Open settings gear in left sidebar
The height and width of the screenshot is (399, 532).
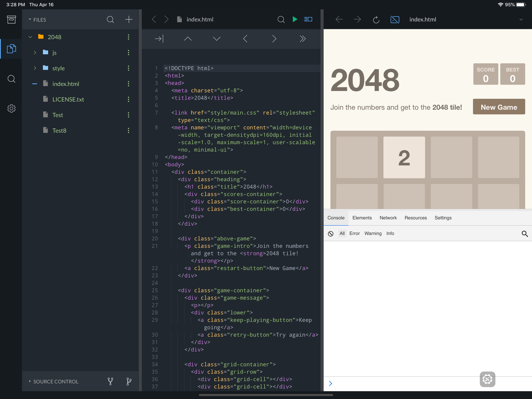(x=11, y=109)
